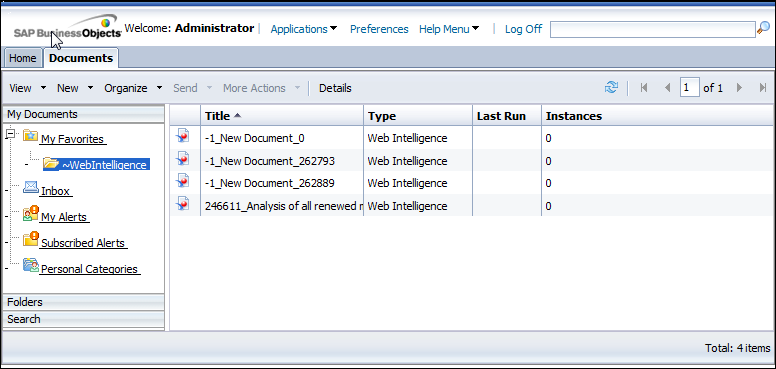Expand the Folders panel section
This screenshot has height=369, width=776.
coord(83,302)
